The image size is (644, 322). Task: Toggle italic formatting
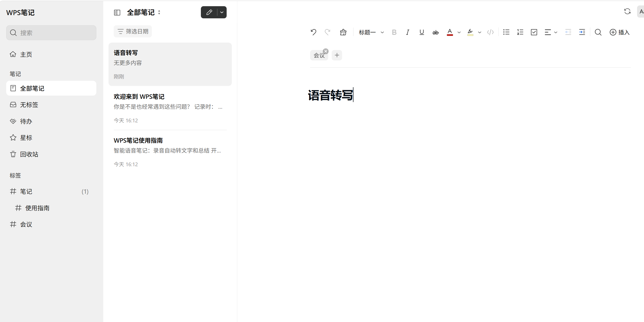(407, 32)
